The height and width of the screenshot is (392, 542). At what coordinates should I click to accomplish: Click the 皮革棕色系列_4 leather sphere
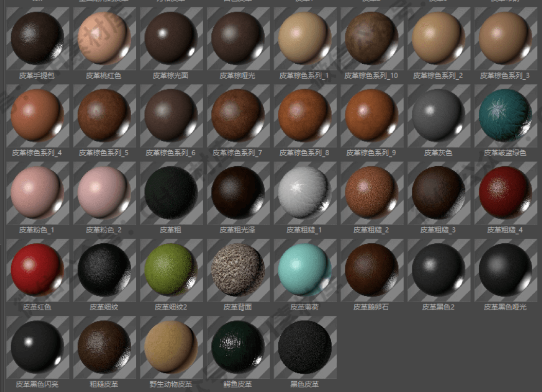coord(37,116)
